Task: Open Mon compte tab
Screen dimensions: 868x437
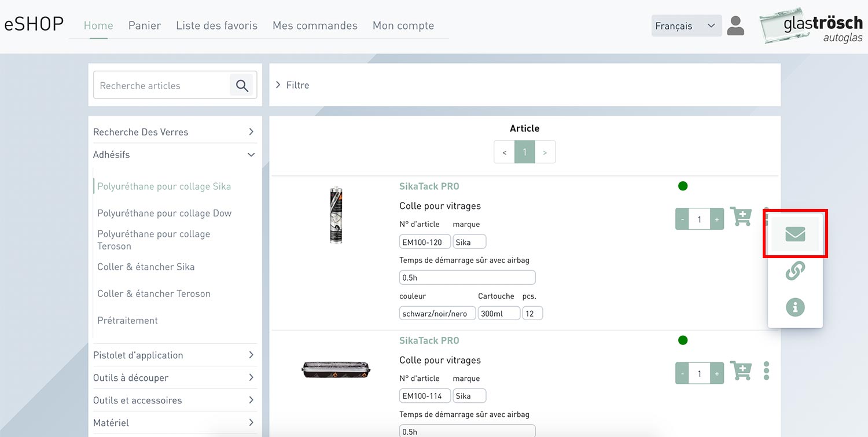Action: click(403, 25)
